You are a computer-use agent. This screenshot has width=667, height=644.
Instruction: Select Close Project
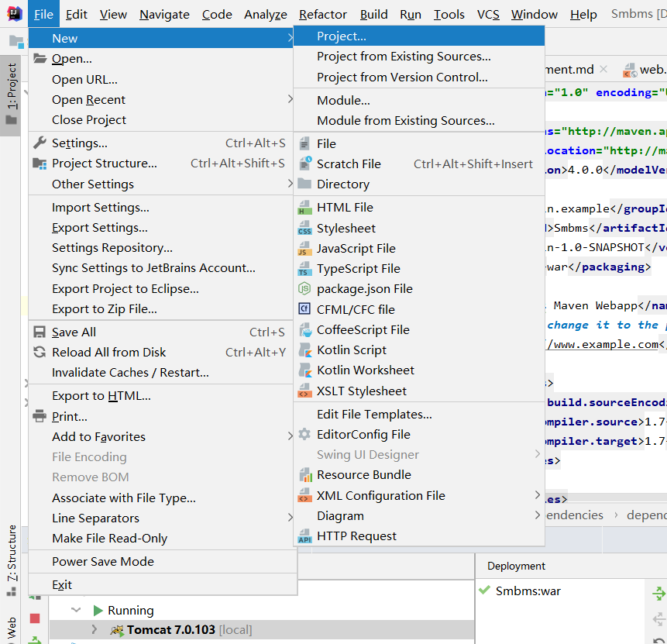(163, 119)
